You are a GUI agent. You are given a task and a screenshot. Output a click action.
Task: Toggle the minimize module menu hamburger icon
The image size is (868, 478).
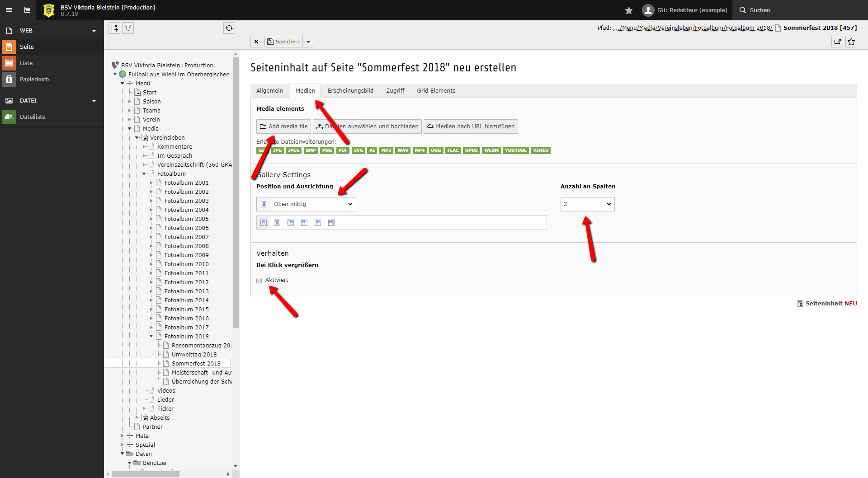(x=9, y=10)
